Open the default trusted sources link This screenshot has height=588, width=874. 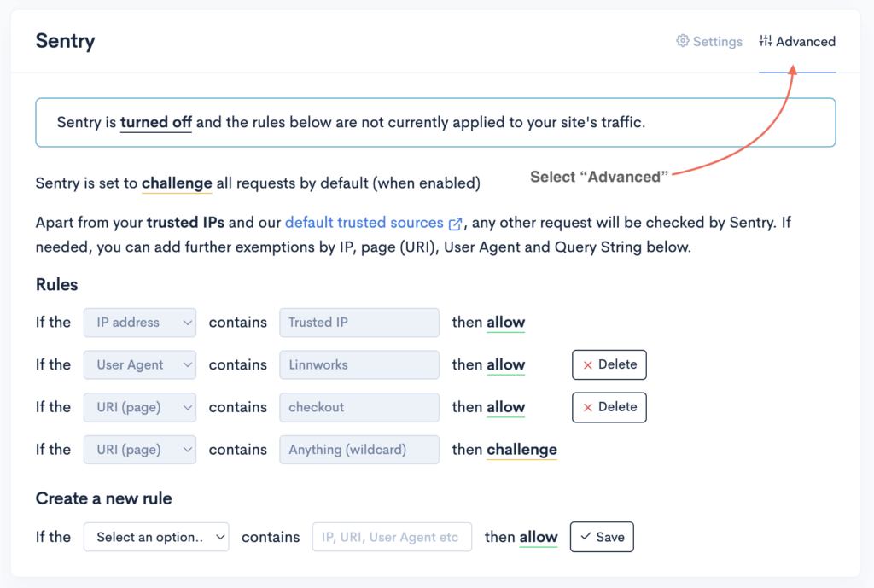pyautogui.click(x=364, y=223)
